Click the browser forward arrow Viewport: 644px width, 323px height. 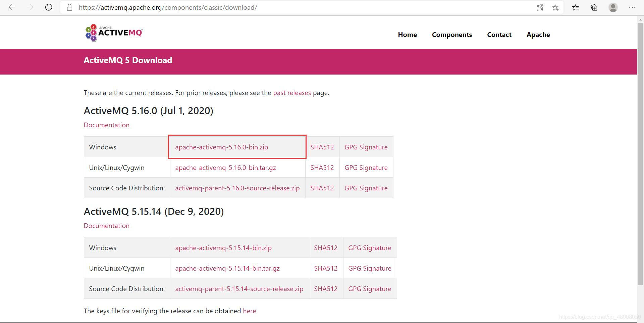(30, 7)
